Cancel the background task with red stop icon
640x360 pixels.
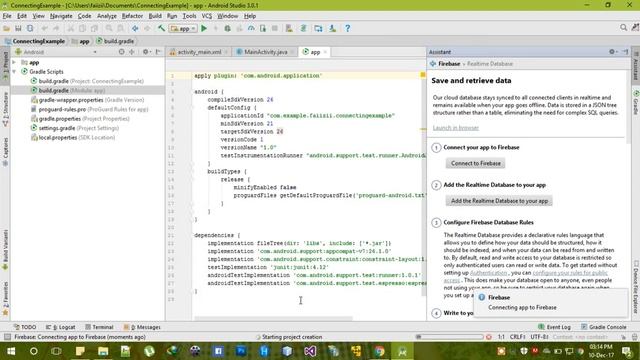[x=489, y=337]
